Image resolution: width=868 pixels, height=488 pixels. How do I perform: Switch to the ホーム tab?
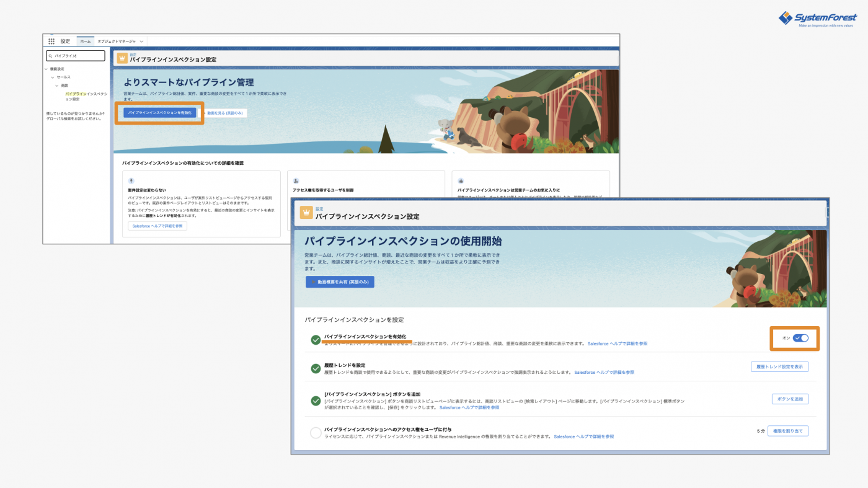85,42
